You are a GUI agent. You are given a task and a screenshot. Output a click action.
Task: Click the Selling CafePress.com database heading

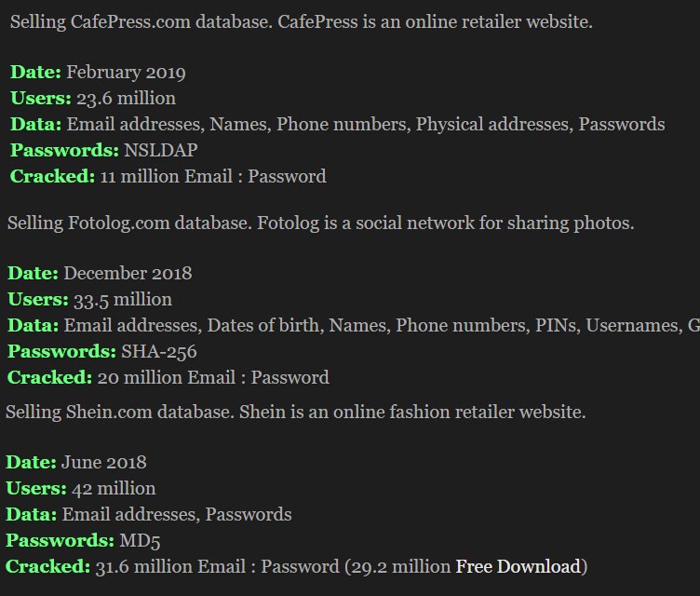301,21
